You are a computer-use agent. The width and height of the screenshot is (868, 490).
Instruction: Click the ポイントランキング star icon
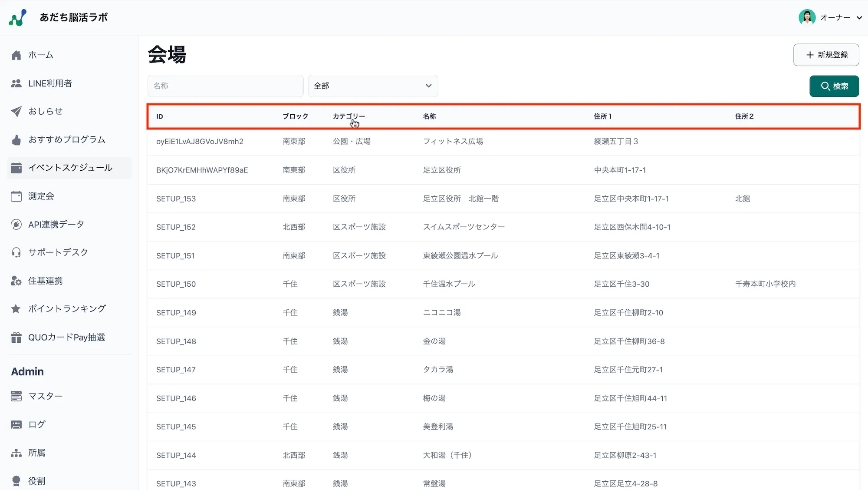coord(16,309)
